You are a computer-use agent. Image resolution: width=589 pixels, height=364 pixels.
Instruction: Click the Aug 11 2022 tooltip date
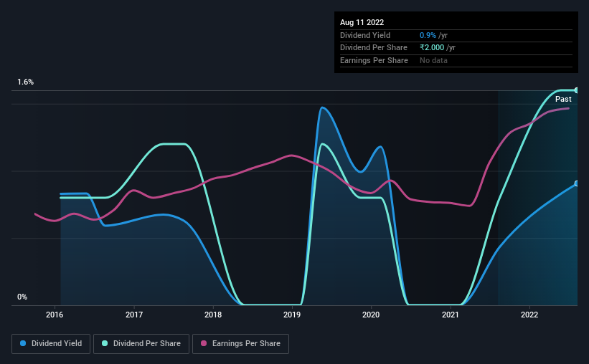pyautogui.click(x=362, y=22)
